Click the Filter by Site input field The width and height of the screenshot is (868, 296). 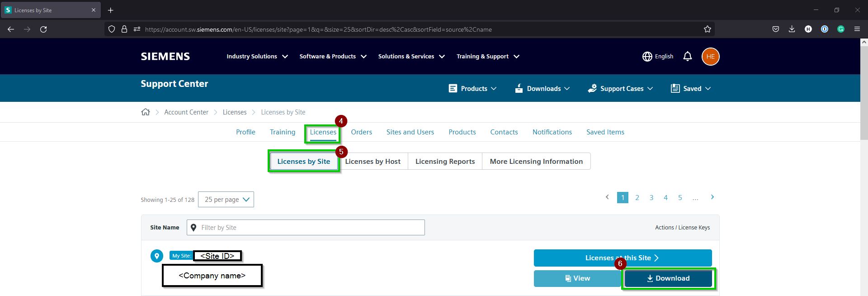coord(306,228)
